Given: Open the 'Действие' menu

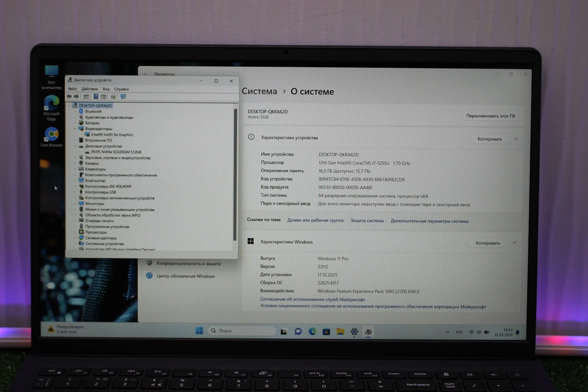Looking at the screenshot, I should point(90,89).
